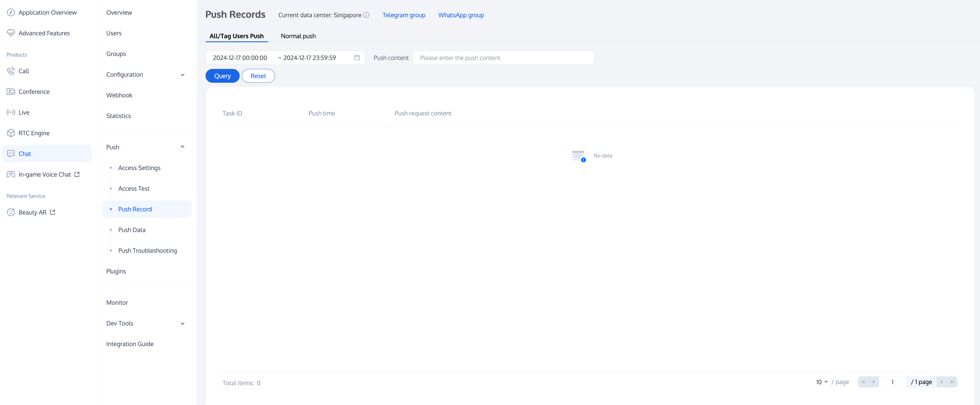Open the calendar icon in date range field
980x405 pixels.
357,58
